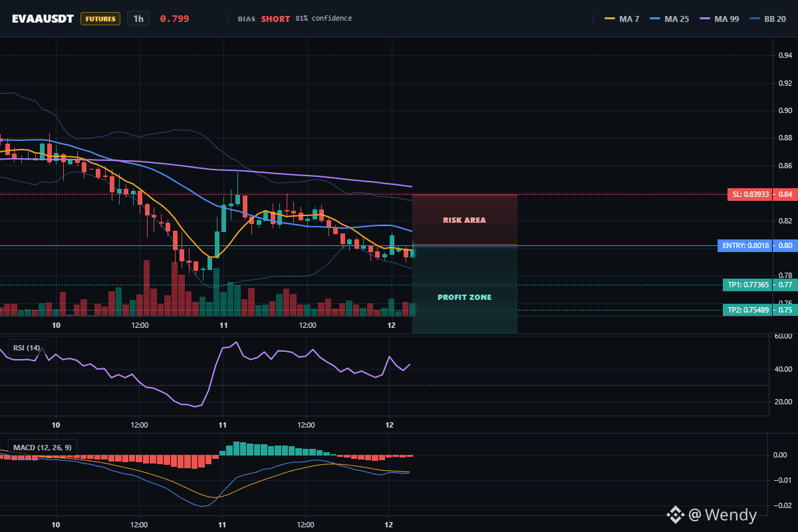Toggle the MA 7 legend entry
Viewport: 798px width, 532px height.
(x=622, y=19)
